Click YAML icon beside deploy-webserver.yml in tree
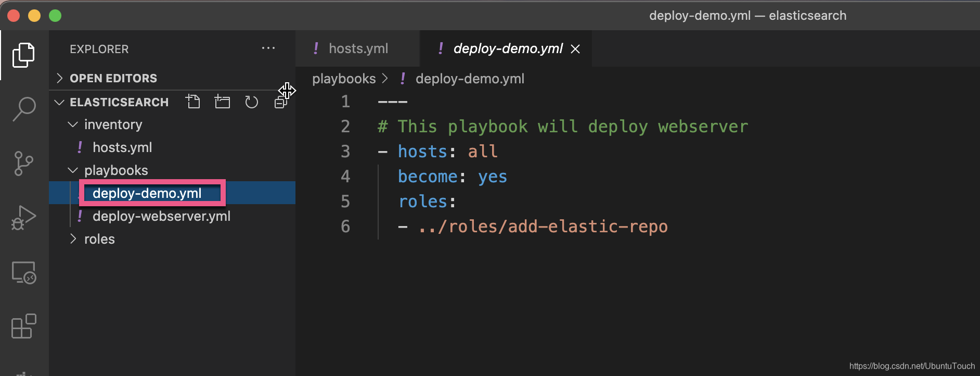This screenshot has width=980, height=376. coord(80,216)
